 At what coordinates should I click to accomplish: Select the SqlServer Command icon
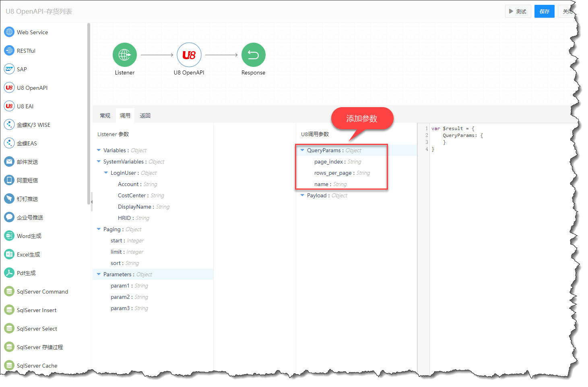[9, 291]
